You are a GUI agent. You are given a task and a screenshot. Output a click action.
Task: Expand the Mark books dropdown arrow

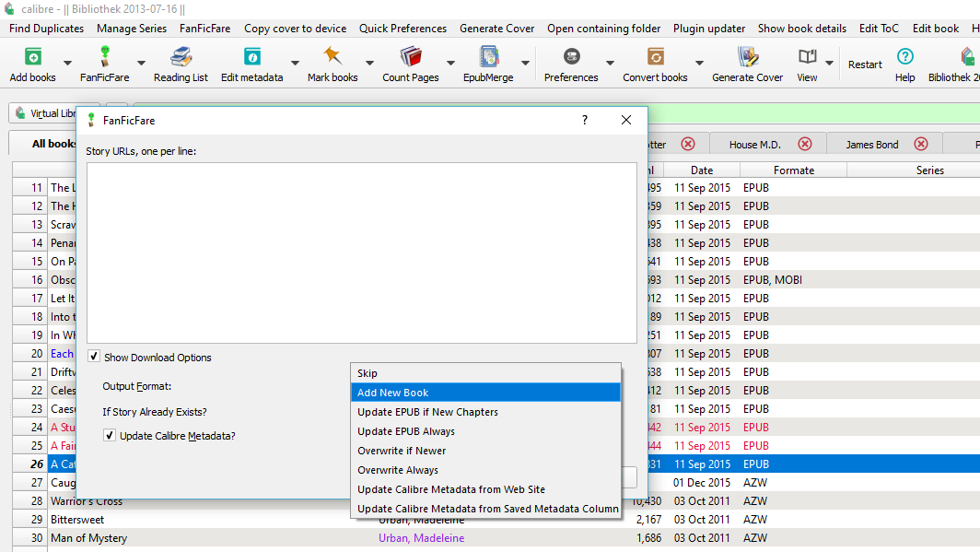coord(369,63)
